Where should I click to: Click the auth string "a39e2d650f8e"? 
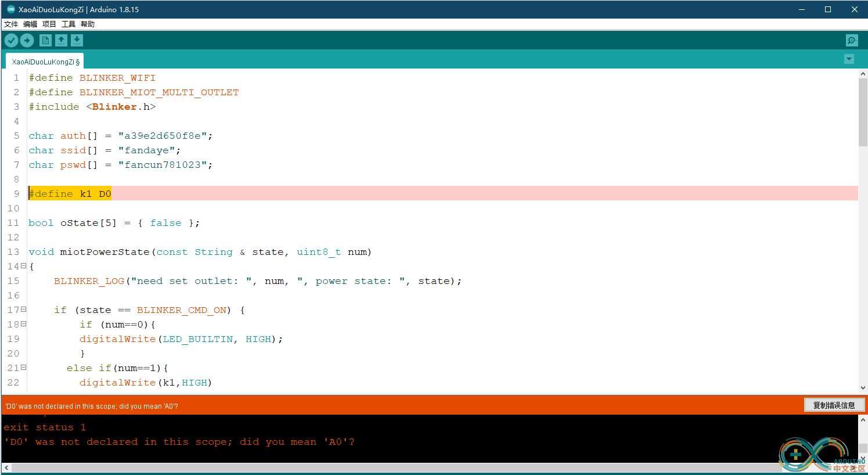click(x=163, y=136)
